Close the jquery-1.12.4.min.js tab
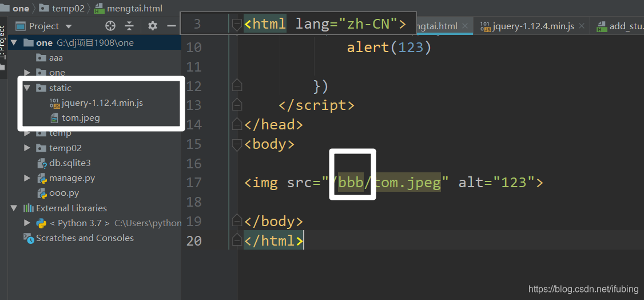The width and height of the screenshot is (644, 300). point(581,26)
